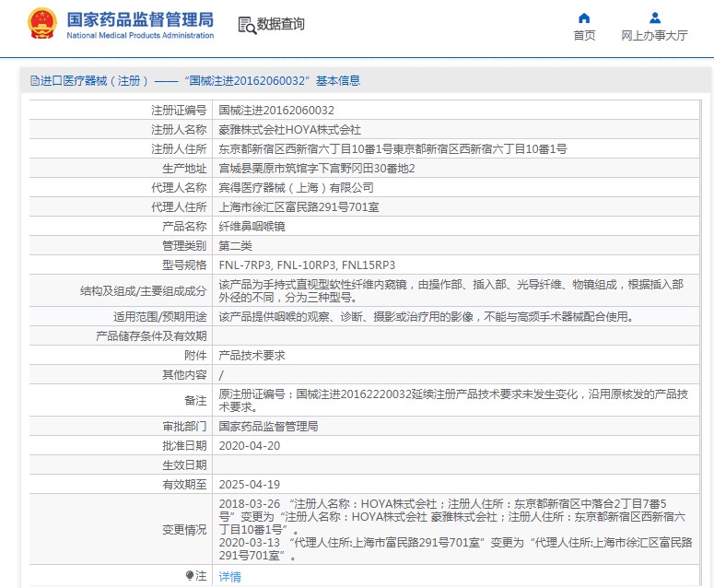Click the 产品名称 row label

pos(184,227)
